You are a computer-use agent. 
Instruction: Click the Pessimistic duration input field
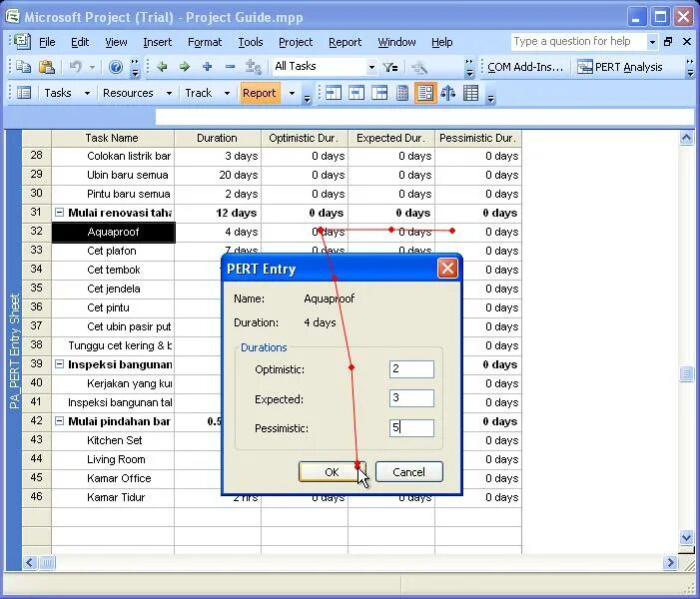pos(411,428)
